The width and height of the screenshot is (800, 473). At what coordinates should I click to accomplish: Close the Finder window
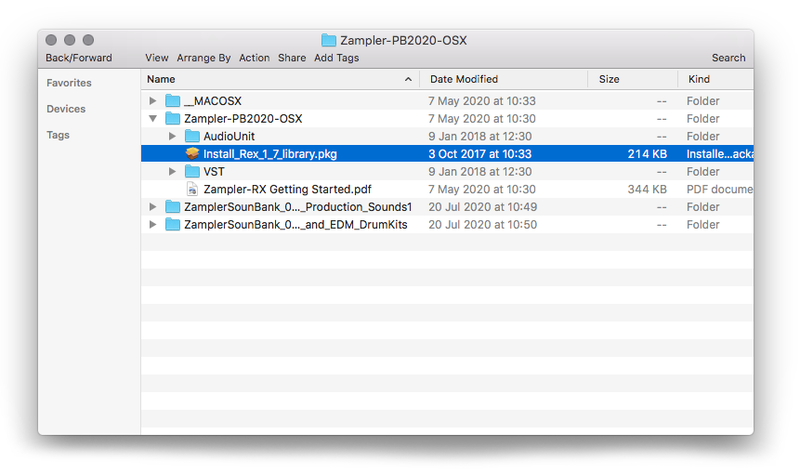tap(51, 40)
